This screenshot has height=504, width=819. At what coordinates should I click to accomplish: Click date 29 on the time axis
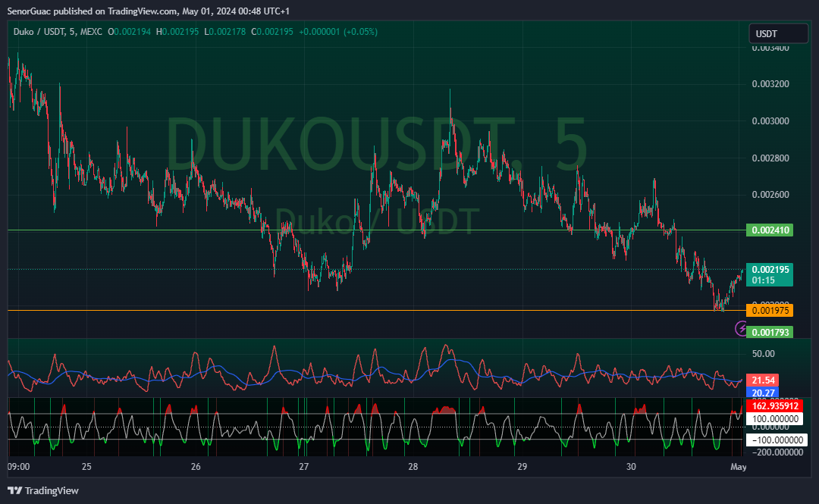(522, 467)
